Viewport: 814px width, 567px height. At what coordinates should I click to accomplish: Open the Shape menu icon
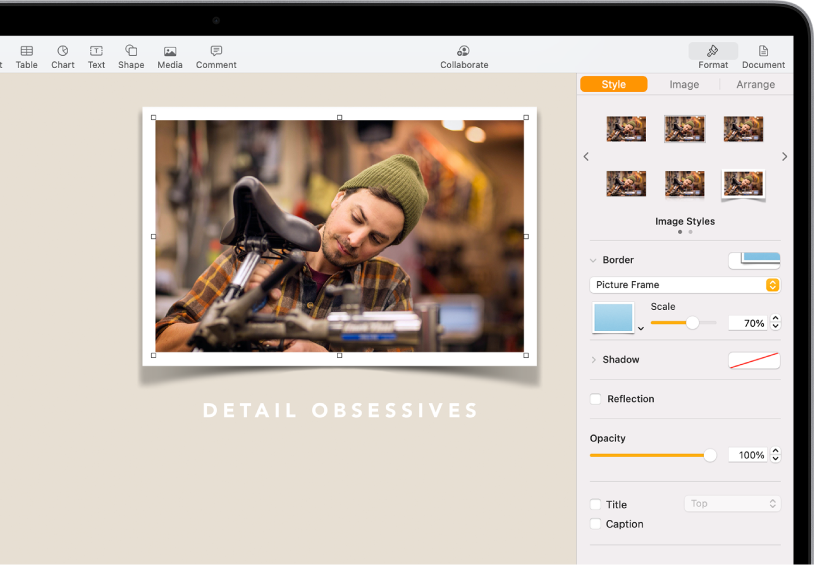coord(131,51)
